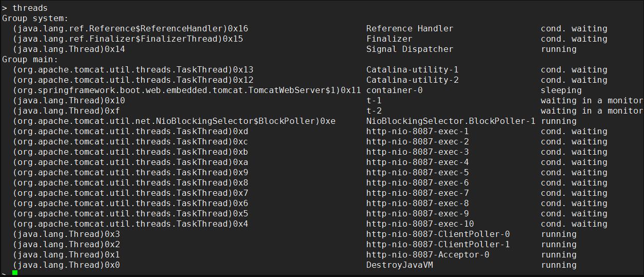
Task: Click the "threads" command text
Action: click(30, 8)
